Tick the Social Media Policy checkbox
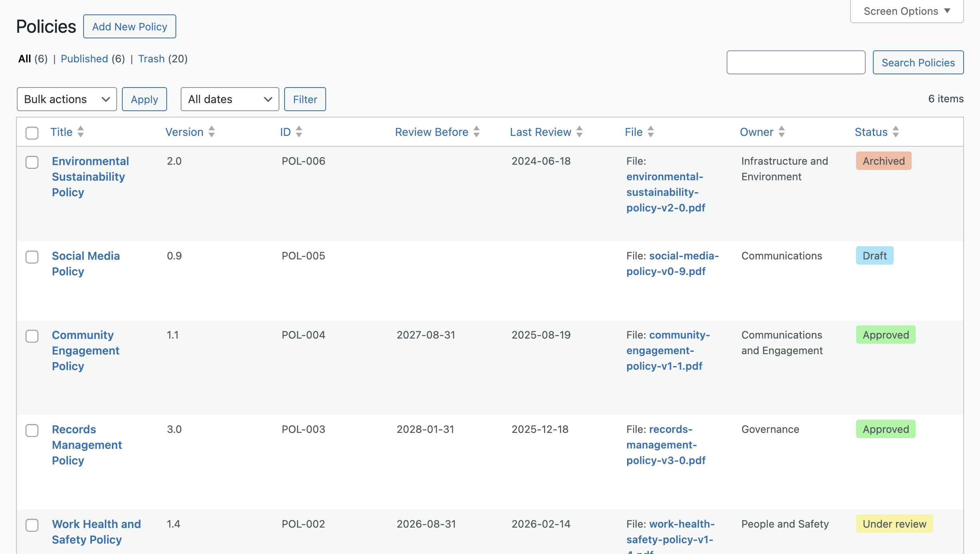980x554 pixels. (x=32, y=257)
